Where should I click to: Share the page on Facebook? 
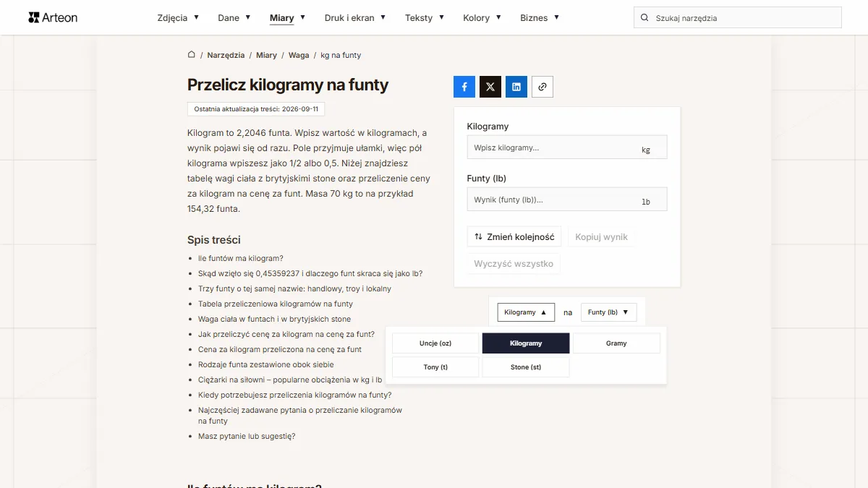tap(464, 87)
